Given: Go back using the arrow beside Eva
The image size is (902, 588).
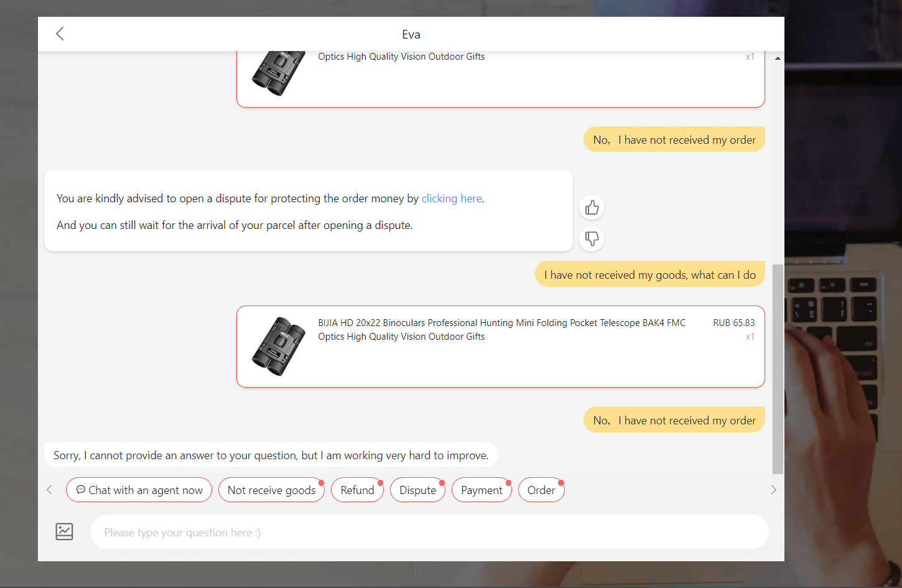Looking at the screenshot, I should pyautogui.click(x=60, y=34).
